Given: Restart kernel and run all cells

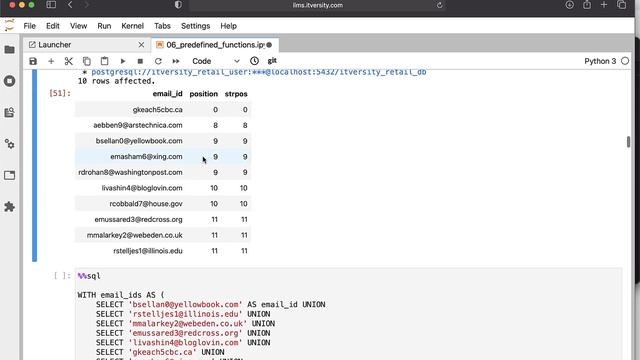Looking at the screenshot, I should click(176, 61).
